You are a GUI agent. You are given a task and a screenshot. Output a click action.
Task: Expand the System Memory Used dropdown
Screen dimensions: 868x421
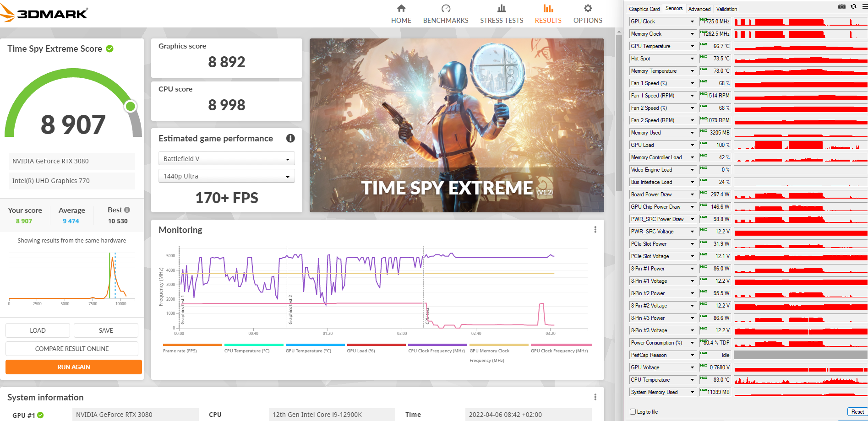pos(692,392)
